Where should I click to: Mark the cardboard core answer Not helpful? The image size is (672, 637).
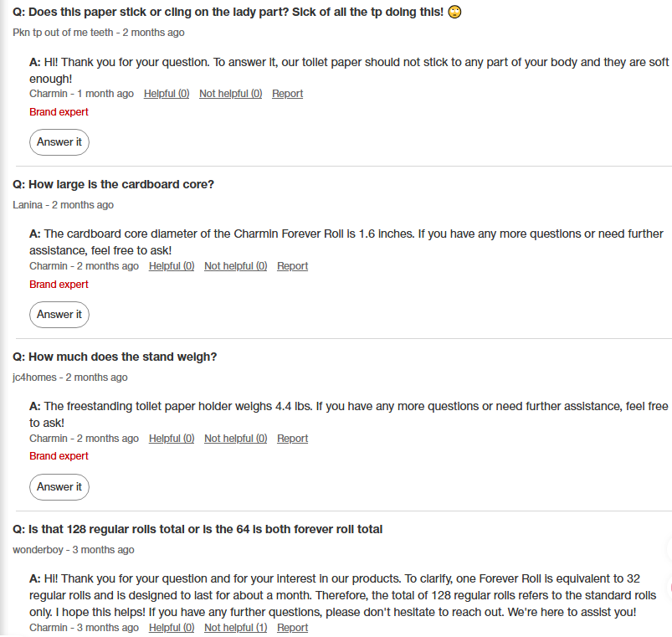tap(235, 266)
